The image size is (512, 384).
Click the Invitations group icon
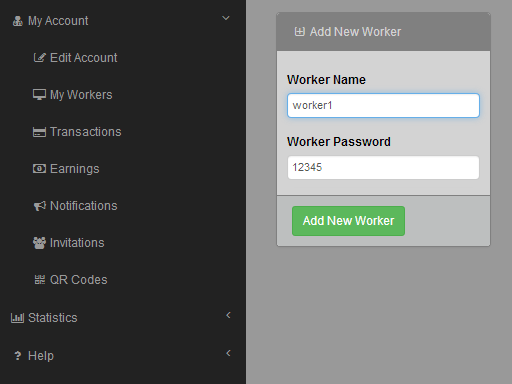point(39,243)
